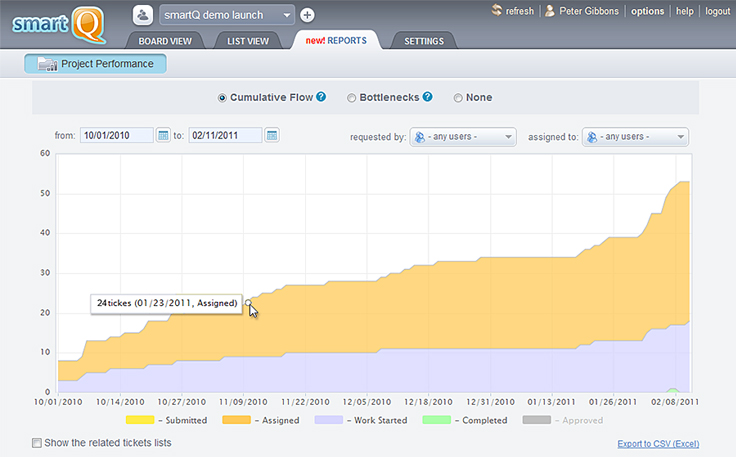Click the project avatar icon button
Image resolution: width=736 pixels, height=457 pixels.
(144, 15)
